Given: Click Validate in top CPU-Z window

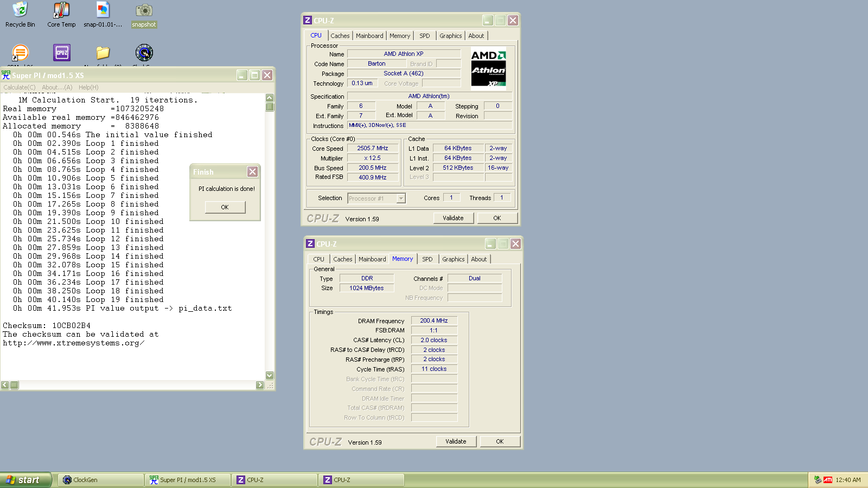Looking at the screenshot, I should 454,218.
